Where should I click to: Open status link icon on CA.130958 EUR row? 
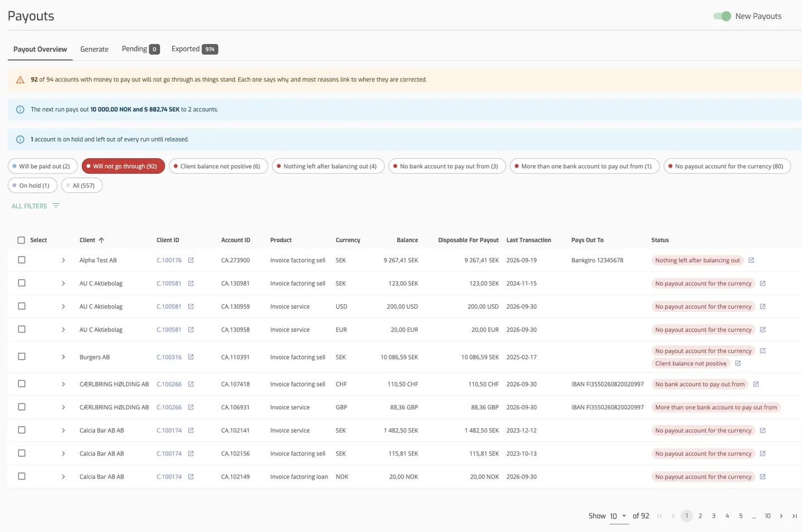[762, 330]
